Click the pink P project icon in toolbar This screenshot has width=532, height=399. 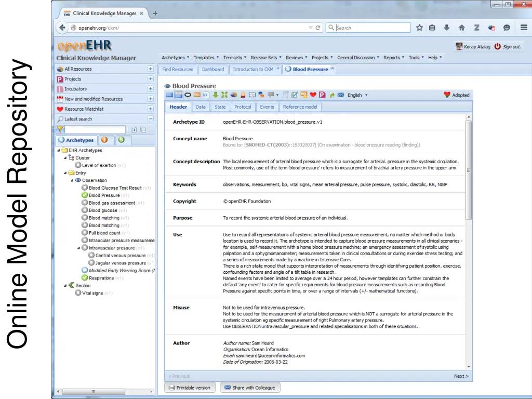tap(322, 95)
